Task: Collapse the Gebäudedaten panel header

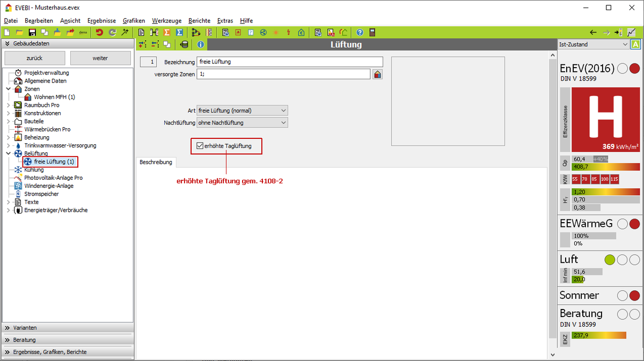Action: coord(67,44)
